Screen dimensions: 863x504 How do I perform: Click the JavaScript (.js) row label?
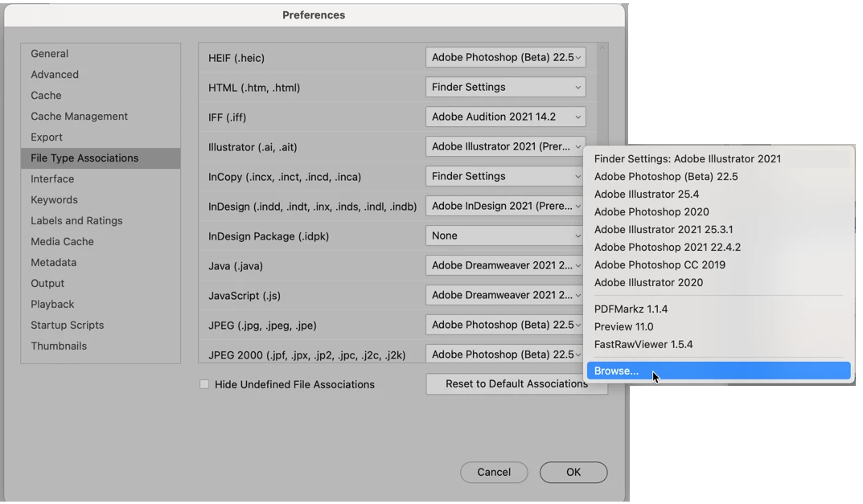[x=245, y=296]
